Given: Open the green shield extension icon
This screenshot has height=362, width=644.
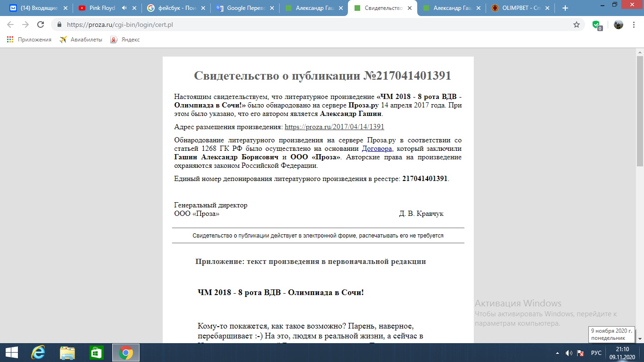Looking at the screenshot, I should tap(597, 25).
